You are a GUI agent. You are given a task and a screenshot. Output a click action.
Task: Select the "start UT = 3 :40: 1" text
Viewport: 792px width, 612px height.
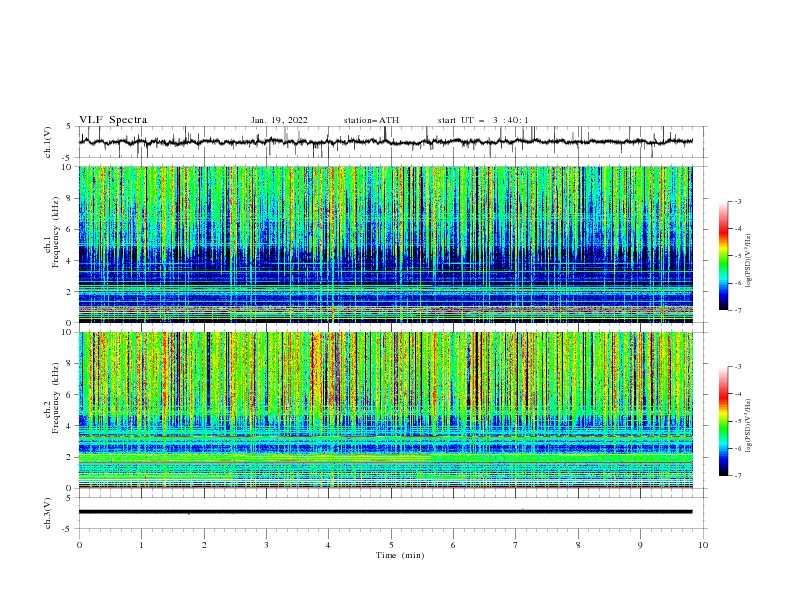(x=482, y=120)
